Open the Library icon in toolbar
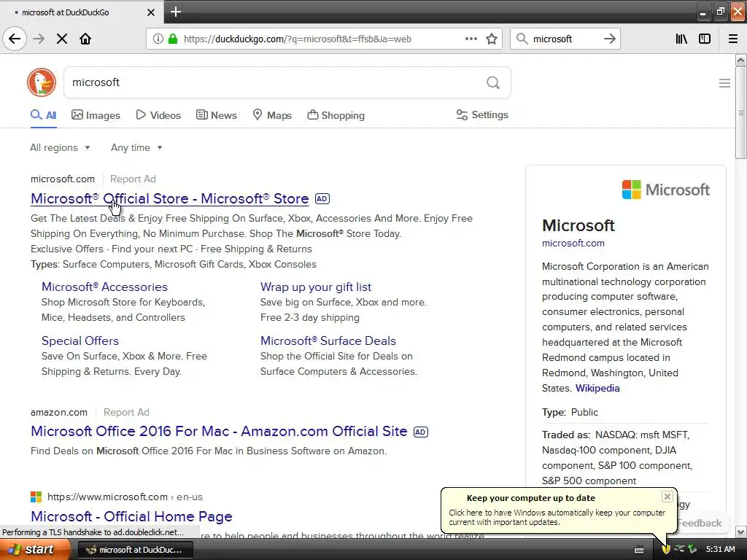The image size is (747, 560). click(681, 39)
